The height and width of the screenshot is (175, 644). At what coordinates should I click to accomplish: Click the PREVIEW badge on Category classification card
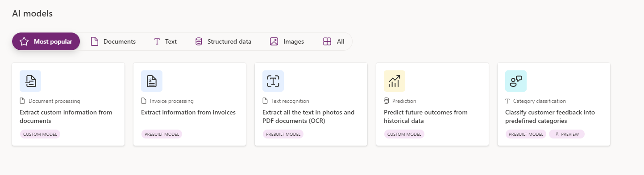coord(567,134)
